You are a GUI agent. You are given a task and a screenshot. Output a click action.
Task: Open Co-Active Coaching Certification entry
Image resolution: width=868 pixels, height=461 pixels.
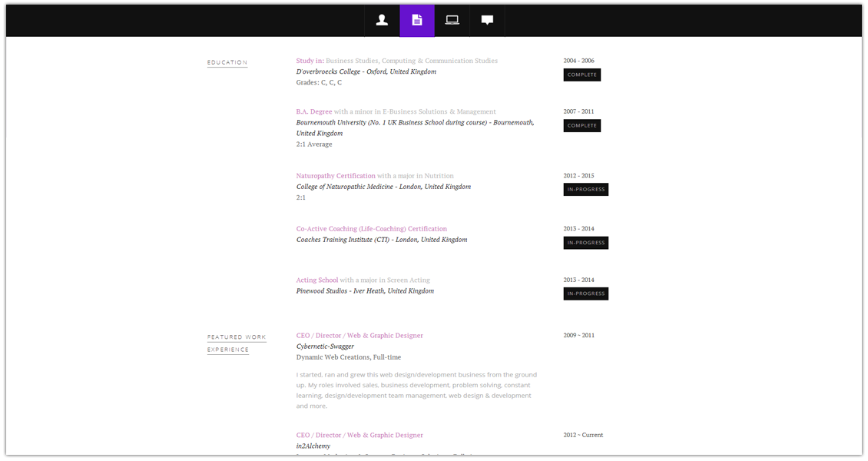[x=371, y=229]
